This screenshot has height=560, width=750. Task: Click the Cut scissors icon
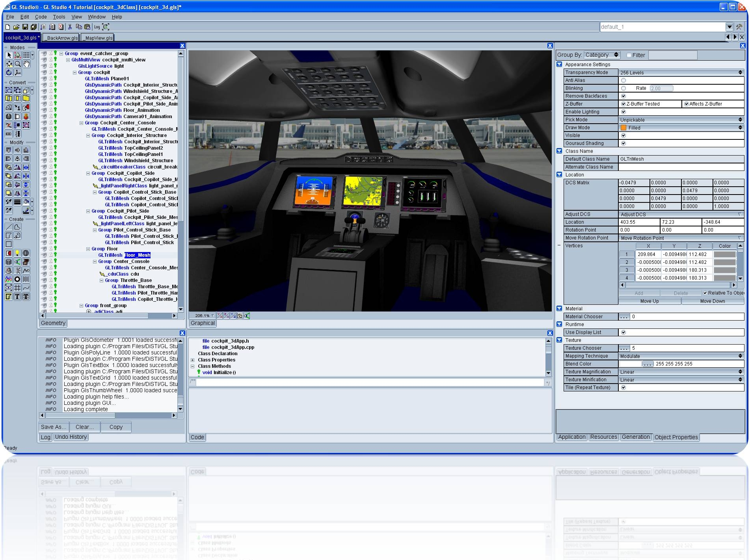click(70, 27)
